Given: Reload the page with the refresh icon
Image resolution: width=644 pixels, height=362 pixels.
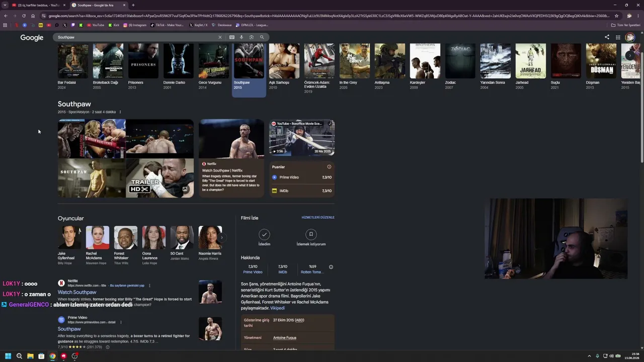Looking at the screenshot, I should click(24, 16).
